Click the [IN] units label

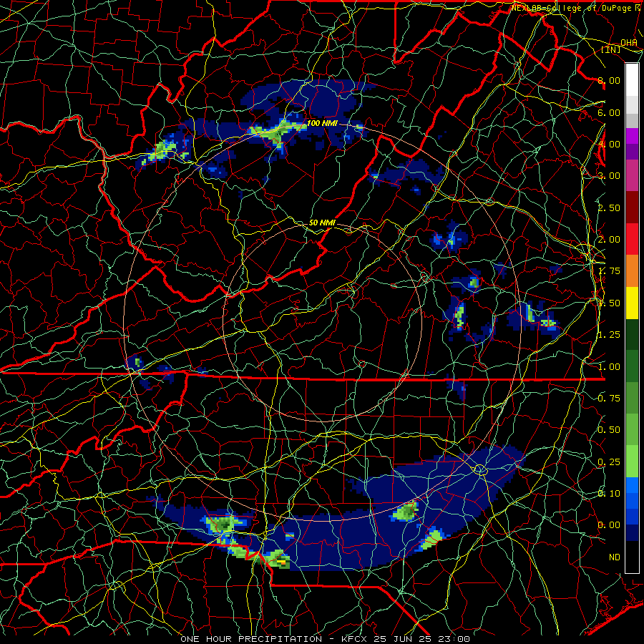pyautogui.click(x=611, y=49)
